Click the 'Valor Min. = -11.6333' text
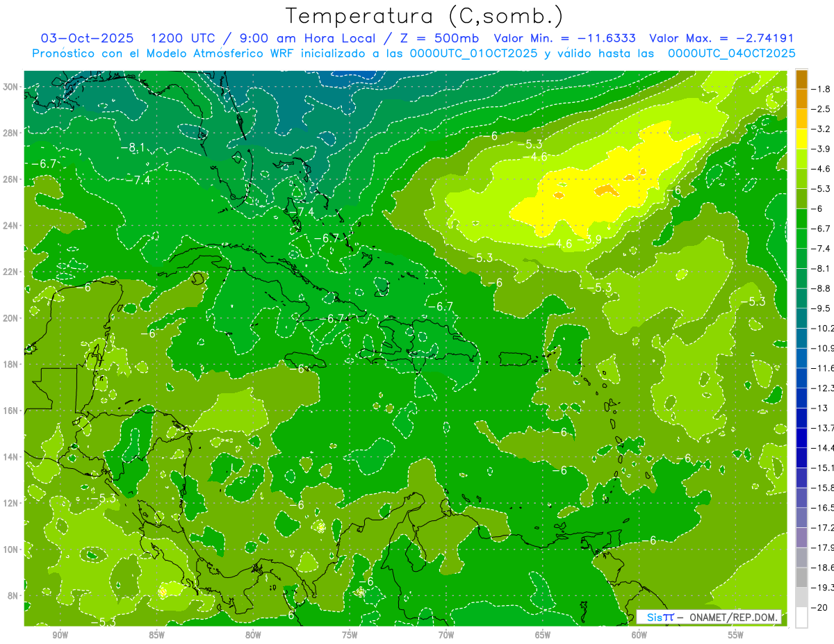Screen dimensions: 834x644 (566, 38)
